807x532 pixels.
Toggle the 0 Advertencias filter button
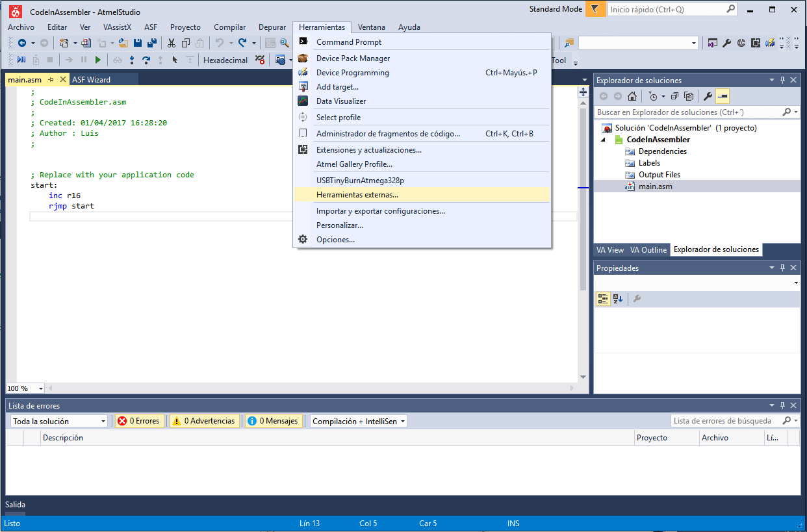[x=204, y=421]
